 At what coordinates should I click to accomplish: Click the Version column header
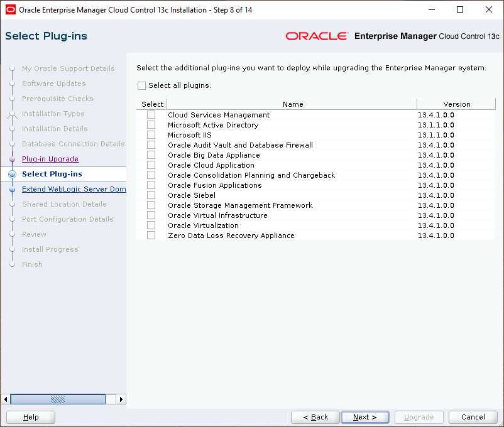456,104
